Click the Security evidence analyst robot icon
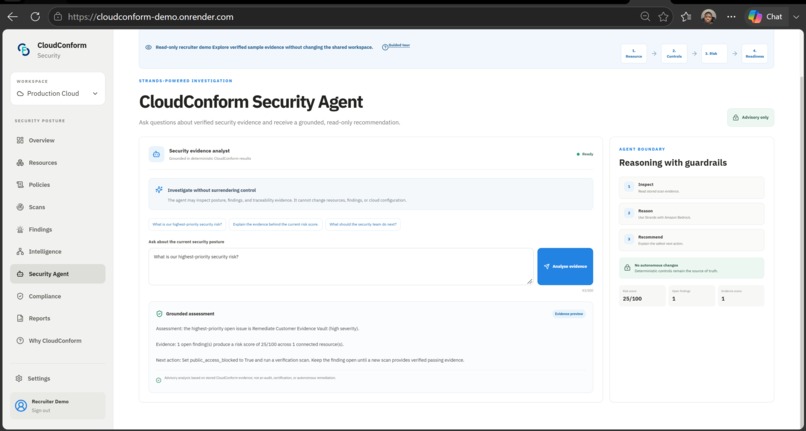The image size is (806, 431). click(x=156, y=154)
